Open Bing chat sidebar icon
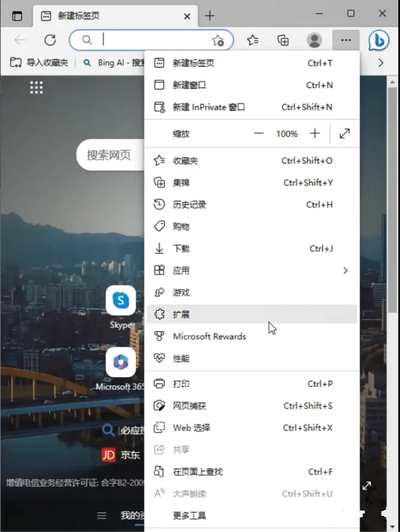Viewport: 400px width, 532px height. click(x=379, y=41)
